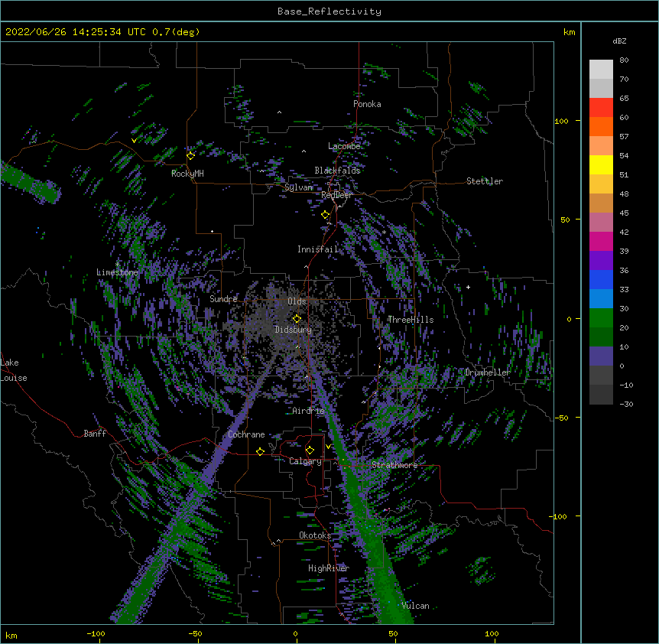Click the white asterisk marker above Limestone
659x644 pixels.
tap(118, 264)
